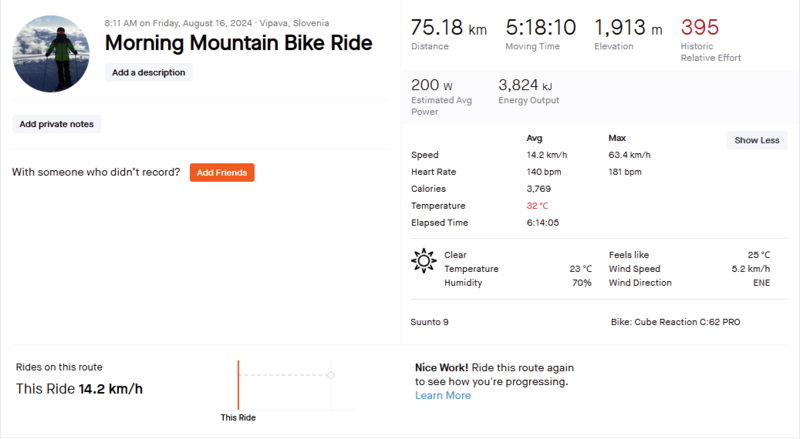
Task: Click the 5:18:10 moving time stat
Action: click(541, 28)
